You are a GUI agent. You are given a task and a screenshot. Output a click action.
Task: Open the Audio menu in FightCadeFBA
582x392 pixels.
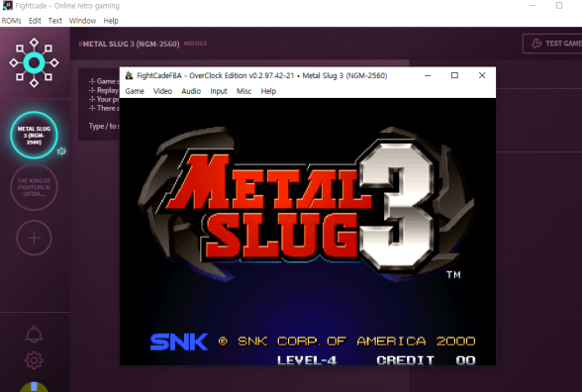191,91
